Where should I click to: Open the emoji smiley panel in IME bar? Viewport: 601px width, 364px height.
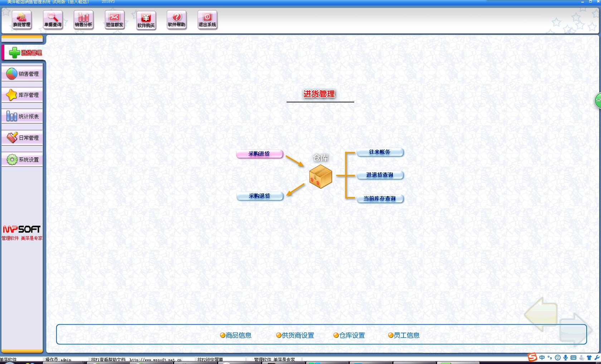click(558, 358)
